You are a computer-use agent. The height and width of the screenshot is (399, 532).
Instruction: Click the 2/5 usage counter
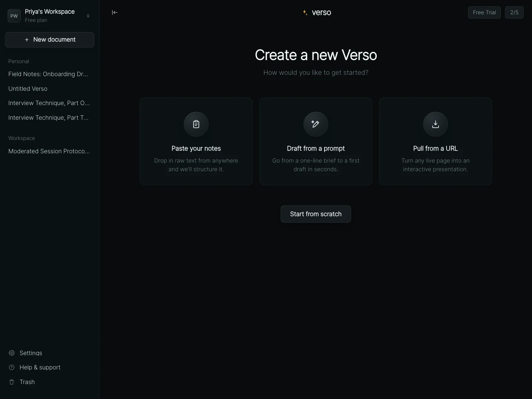[x=514, y=12]
